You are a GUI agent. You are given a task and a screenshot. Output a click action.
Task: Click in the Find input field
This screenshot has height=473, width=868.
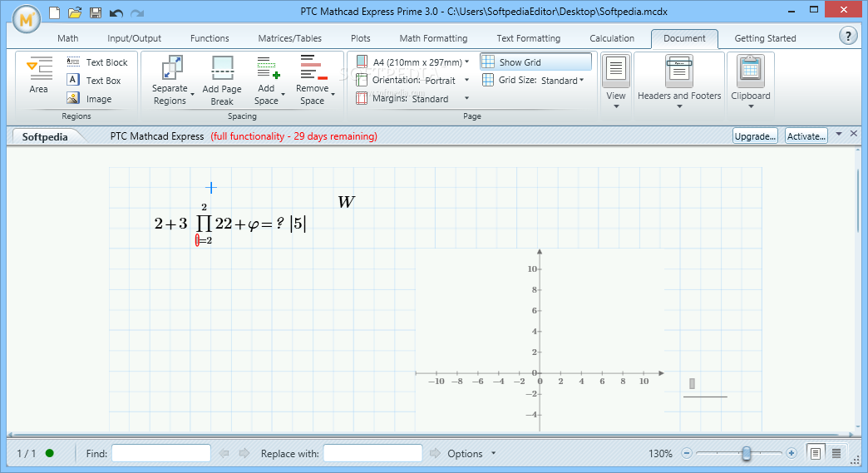tap(161, 453)
